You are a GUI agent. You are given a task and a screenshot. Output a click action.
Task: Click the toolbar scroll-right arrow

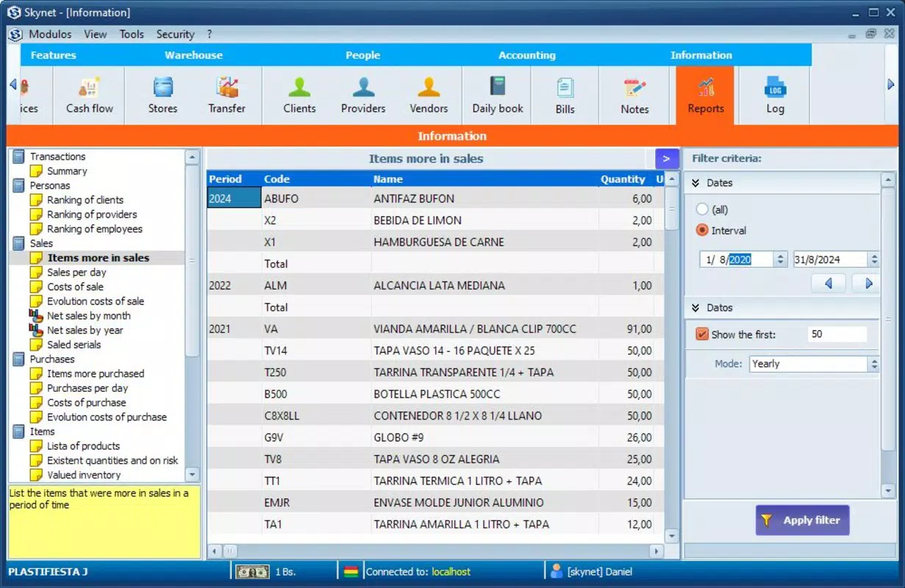coord(891,85)
